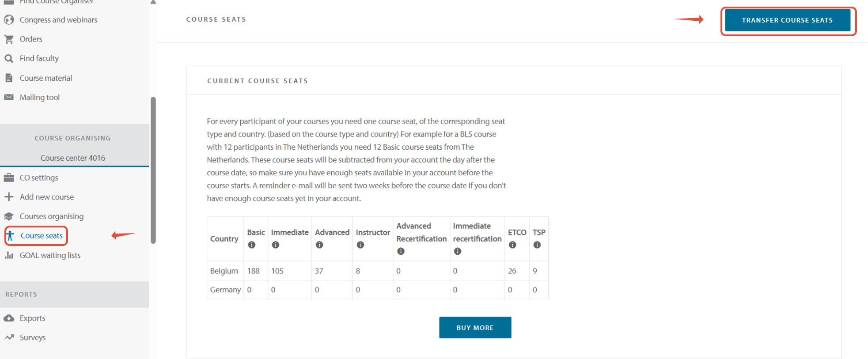Open Courses organising menu item
Screen dimensions: 868x359
coord(52,216)
